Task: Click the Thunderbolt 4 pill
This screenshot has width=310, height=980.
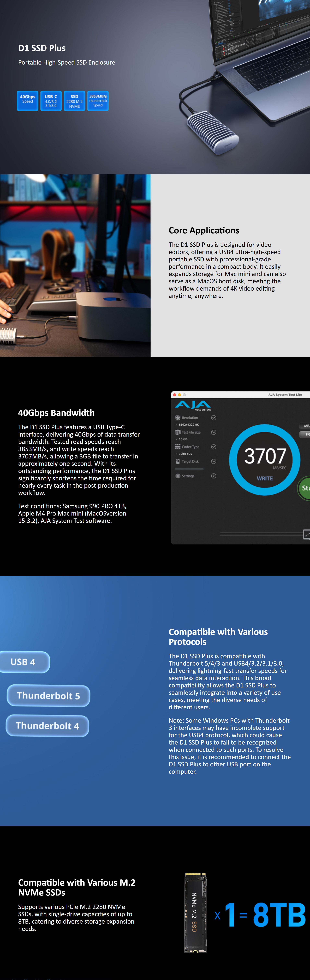Action: 48,726
